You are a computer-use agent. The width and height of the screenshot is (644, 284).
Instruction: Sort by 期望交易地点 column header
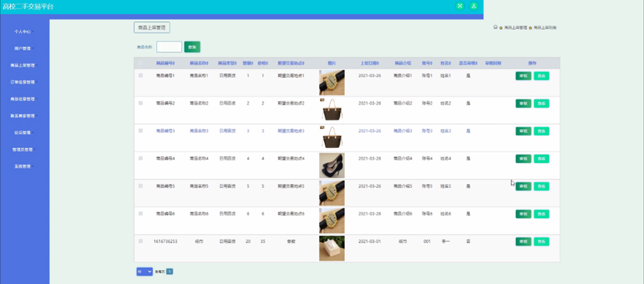(291, 63)
